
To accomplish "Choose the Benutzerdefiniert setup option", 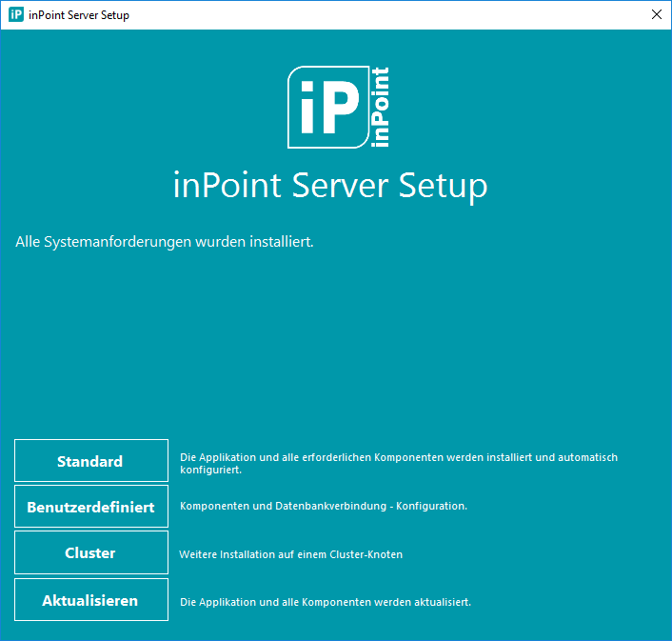I will (90, 507).
